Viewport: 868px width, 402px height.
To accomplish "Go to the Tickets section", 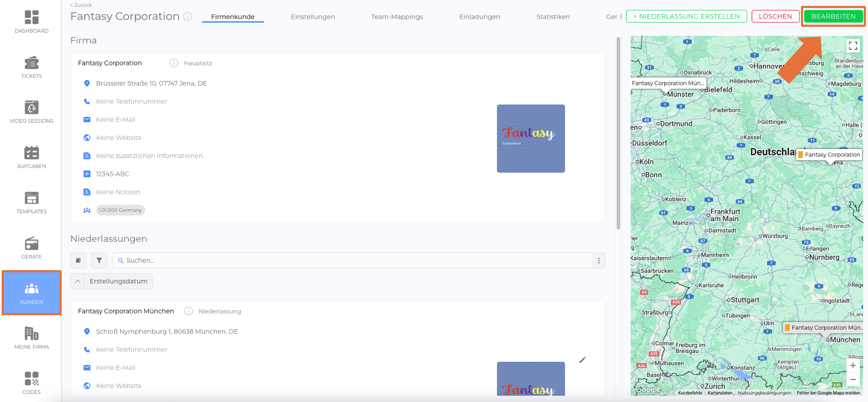I will [x=32, y=67].
